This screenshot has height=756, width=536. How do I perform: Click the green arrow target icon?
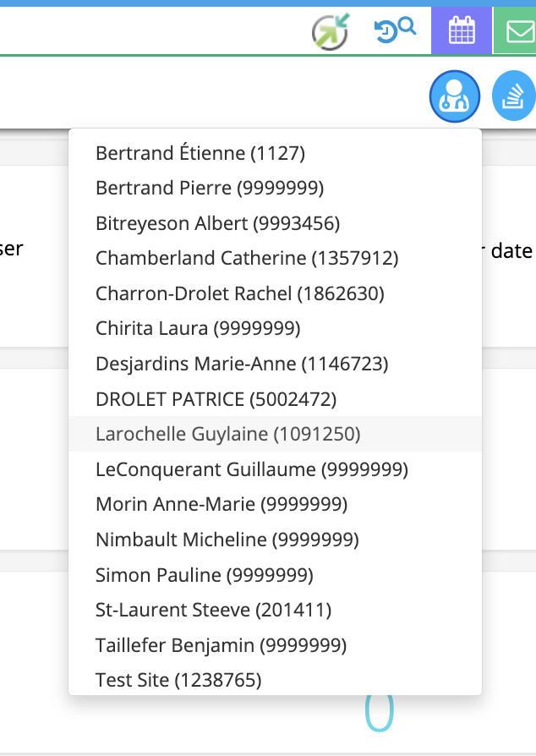click(331, 32)
